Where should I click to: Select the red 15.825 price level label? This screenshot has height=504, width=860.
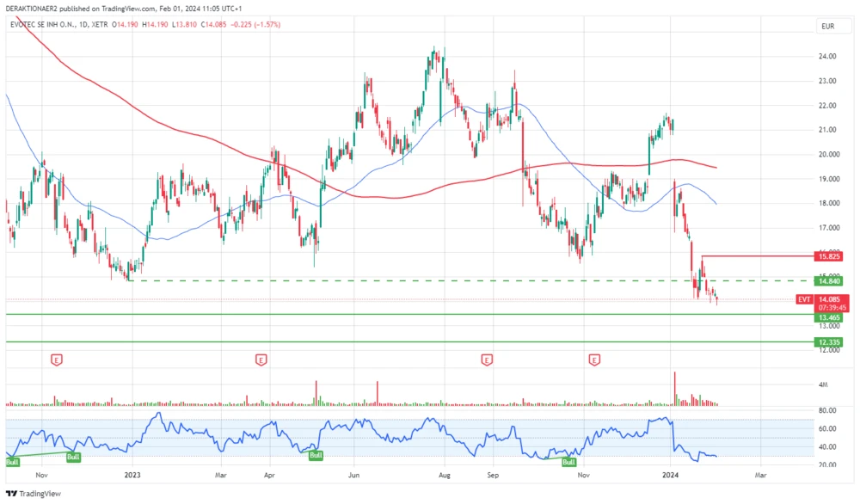(829, 256)
